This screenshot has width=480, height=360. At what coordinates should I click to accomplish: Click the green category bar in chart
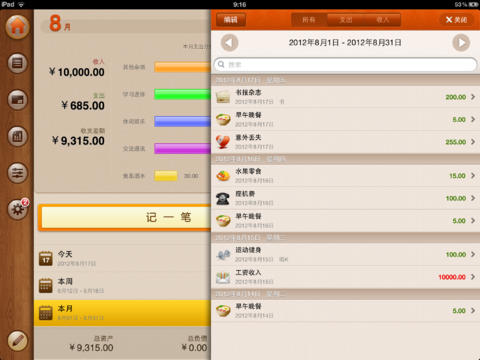(x=182, y=94)
